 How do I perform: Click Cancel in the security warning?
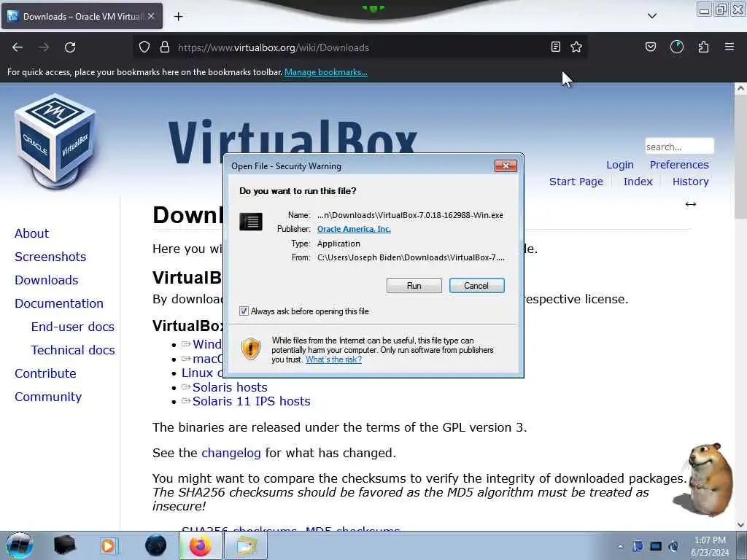[x=476, y=286]
